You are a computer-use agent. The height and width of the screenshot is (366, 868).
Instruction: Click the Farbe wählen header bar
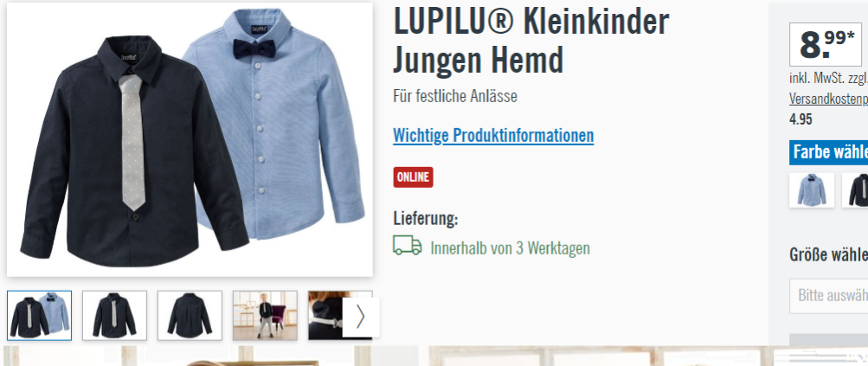[829, 152]
